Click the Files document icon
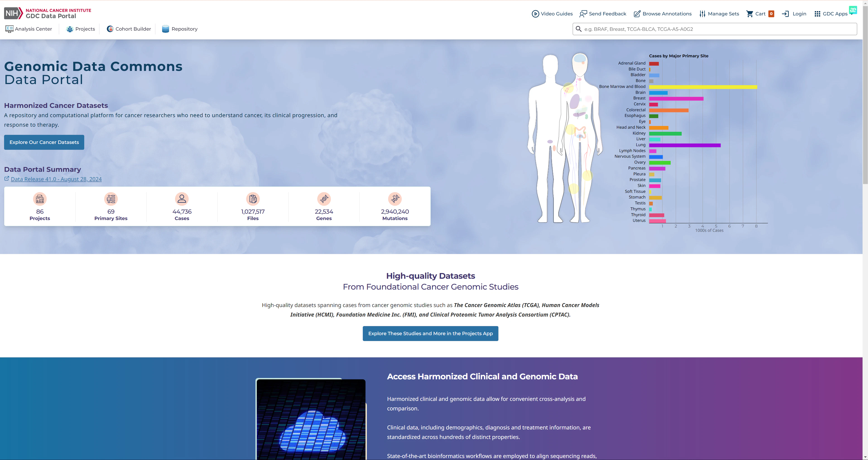This screenshot has width=868, height=460. pos(253,199)
